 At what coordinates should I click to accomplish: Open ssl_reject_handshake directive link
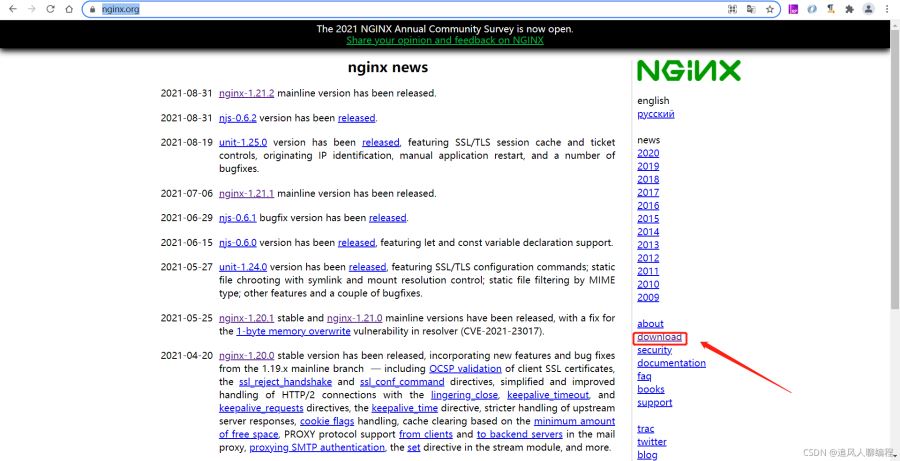click(x=285, y=382)
